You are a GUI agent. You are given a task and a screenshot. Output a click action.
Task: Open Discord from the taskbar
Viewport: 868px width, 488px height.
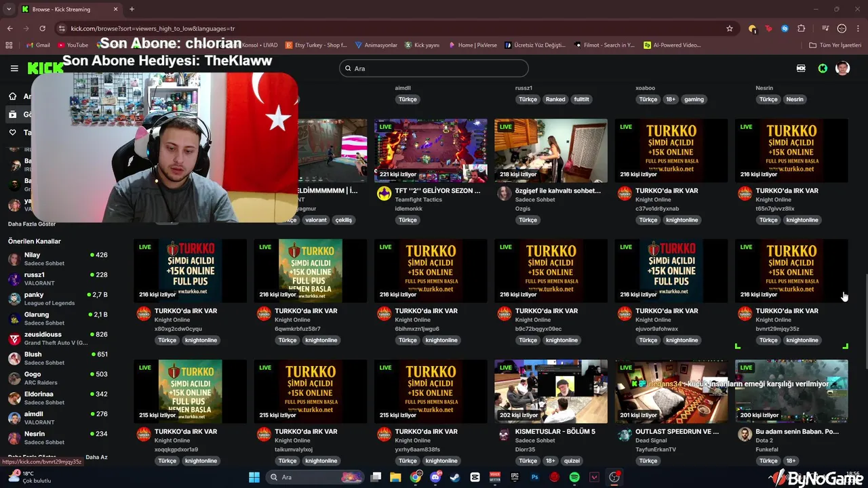[435, 477]
